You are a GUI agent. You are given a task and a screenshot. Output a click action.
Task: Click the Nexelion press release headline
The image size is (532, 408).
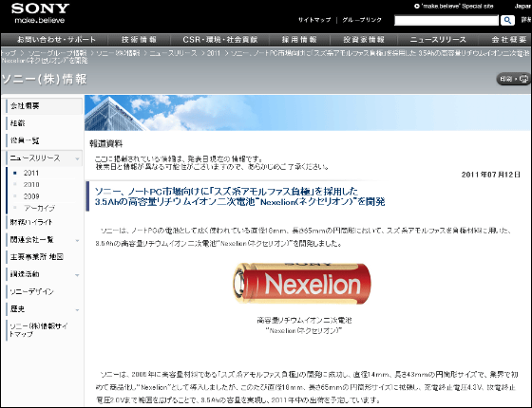(239, 196)
